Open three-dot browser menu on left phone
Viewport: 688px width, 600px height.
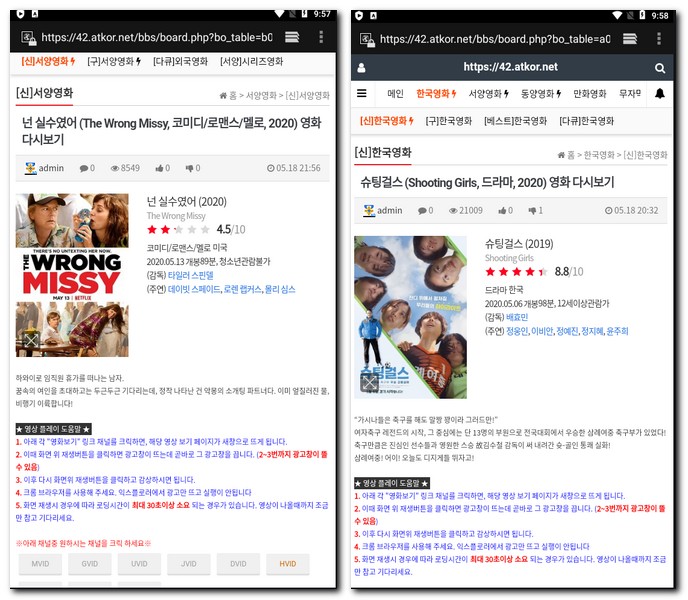pos(321,37)
